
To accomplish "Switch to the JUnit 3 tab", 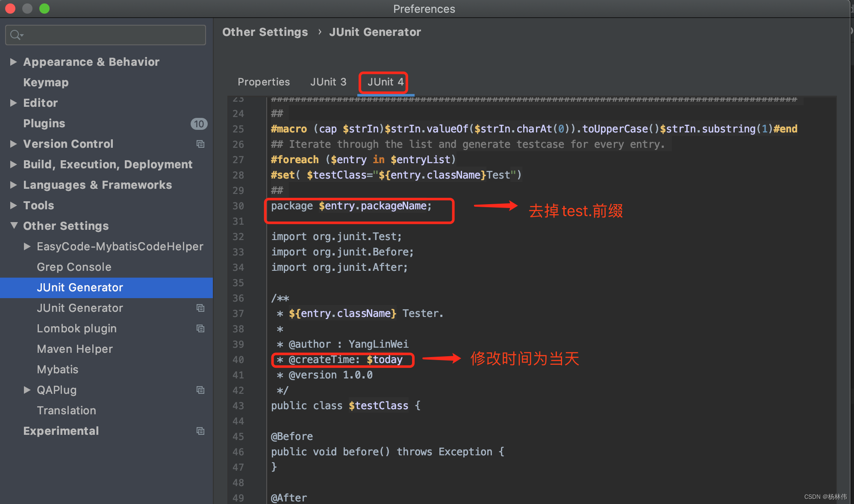I will (x=328, y=82).
